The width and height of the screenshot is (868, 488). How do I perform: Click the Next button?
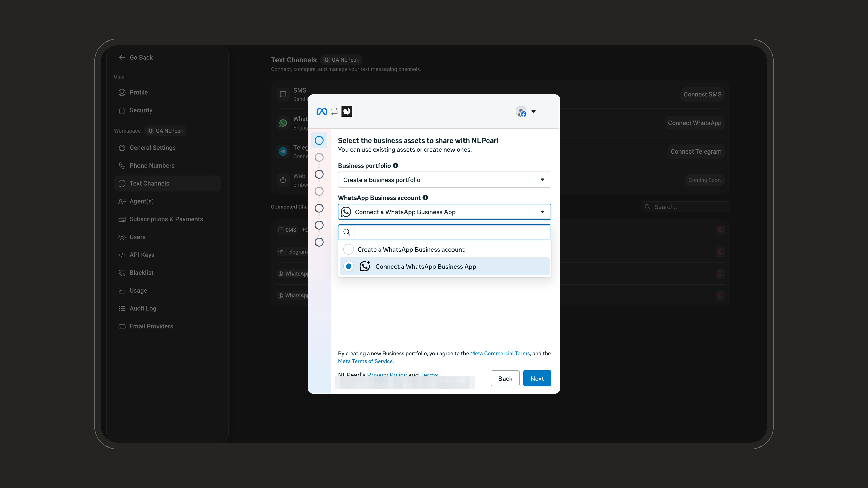pos(537,378)
